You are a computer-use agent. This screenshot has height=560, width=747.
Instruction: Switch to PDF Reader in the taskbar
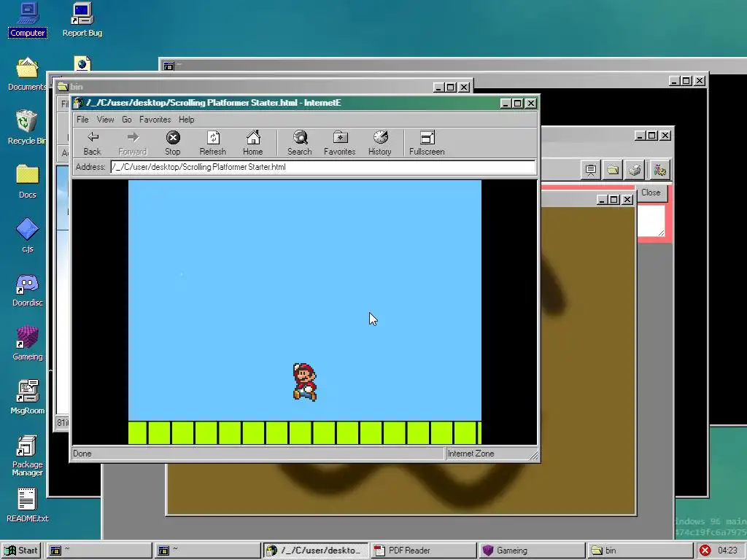click(424, 551)
